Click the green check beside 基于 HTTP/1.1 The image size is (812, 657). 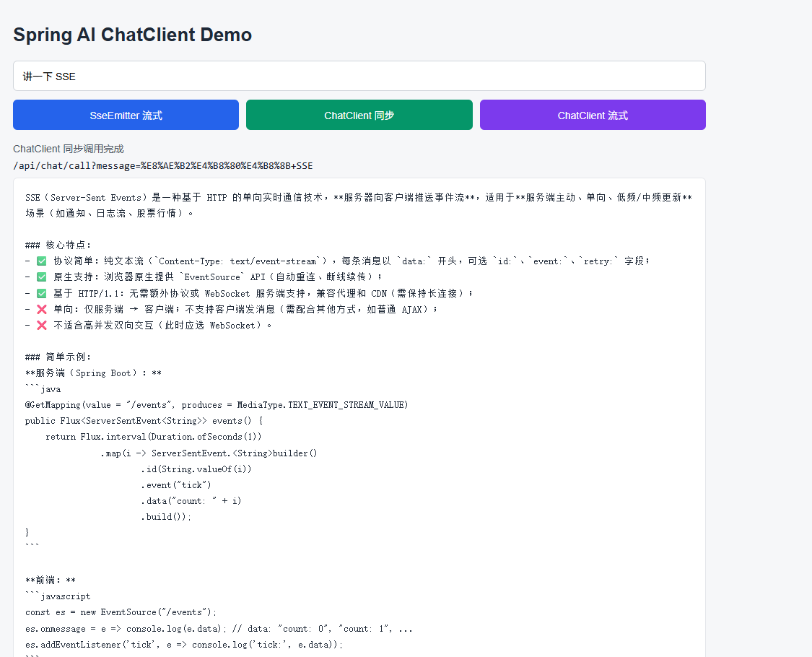(42, 293)
